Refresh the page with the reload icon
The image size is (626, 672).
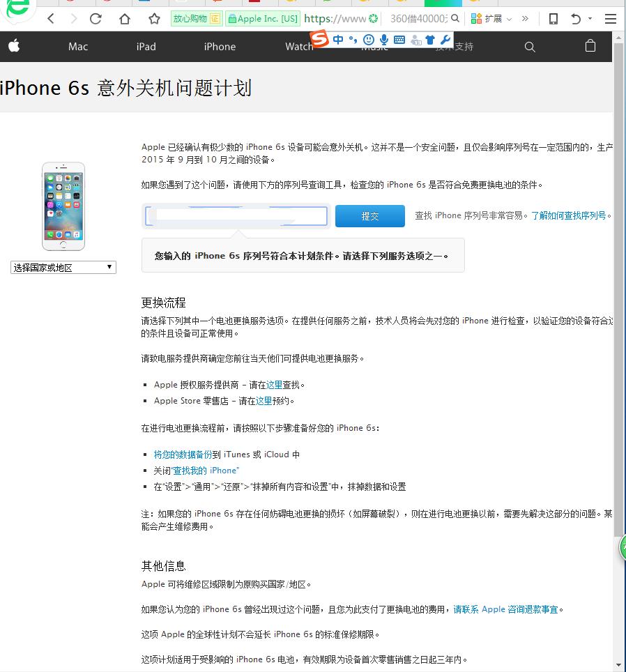click(x=96, y=19)
